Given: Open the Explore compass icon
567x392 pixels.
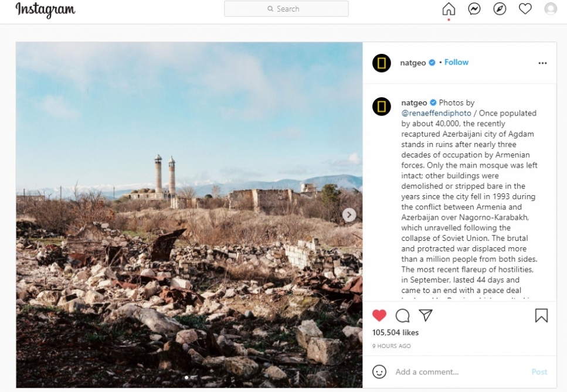Looking at the screenshot, I should (500, 9).
